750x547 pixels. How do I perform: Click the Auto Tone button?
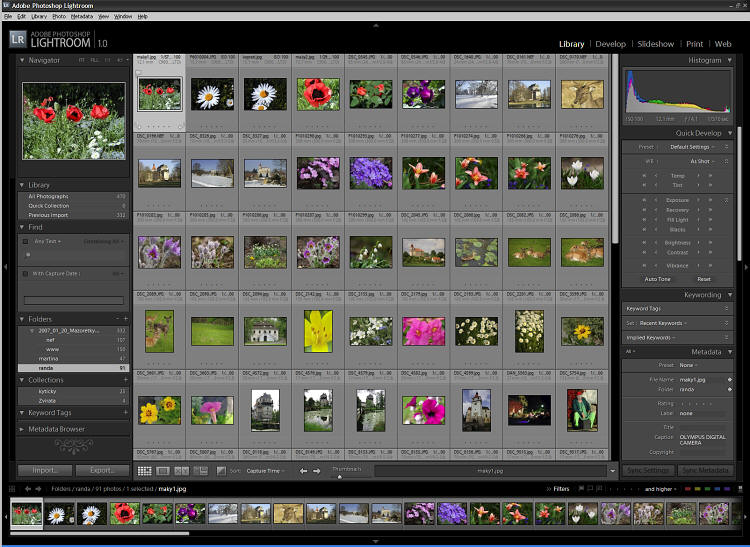point(657,279)
